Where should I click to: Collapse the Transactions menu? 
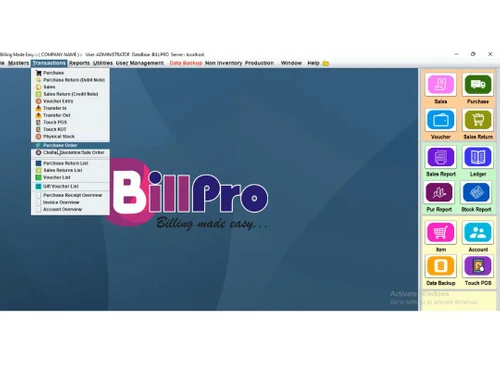[49, 63]
